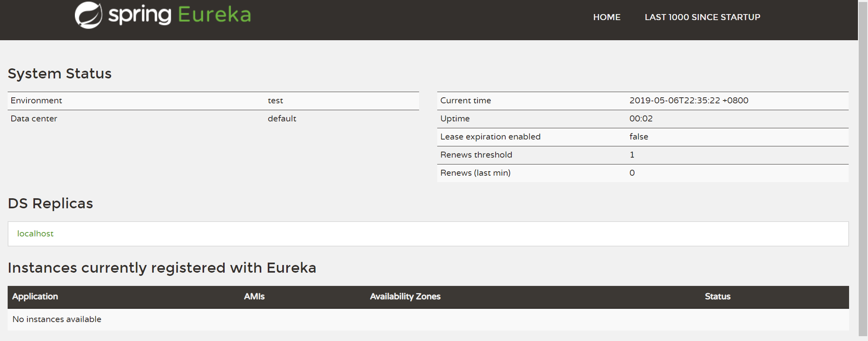Select timestamp 2019-05-06T22:35:22 +0800
868x341 pixels.
pos(688,101)
